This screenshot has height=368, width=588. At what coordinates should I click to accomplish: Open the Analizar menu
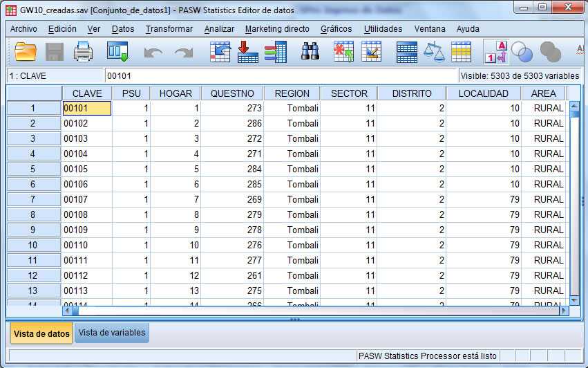218,29
